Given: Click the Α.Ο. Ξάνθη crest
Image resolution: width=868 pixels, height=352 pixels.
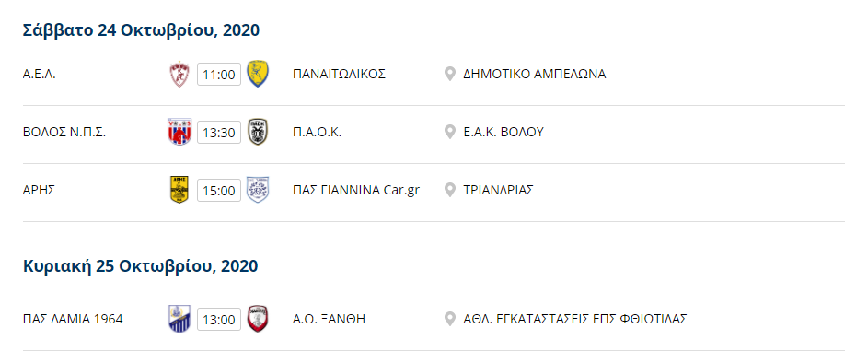Looking at the screenshot, I should [258, 320].
